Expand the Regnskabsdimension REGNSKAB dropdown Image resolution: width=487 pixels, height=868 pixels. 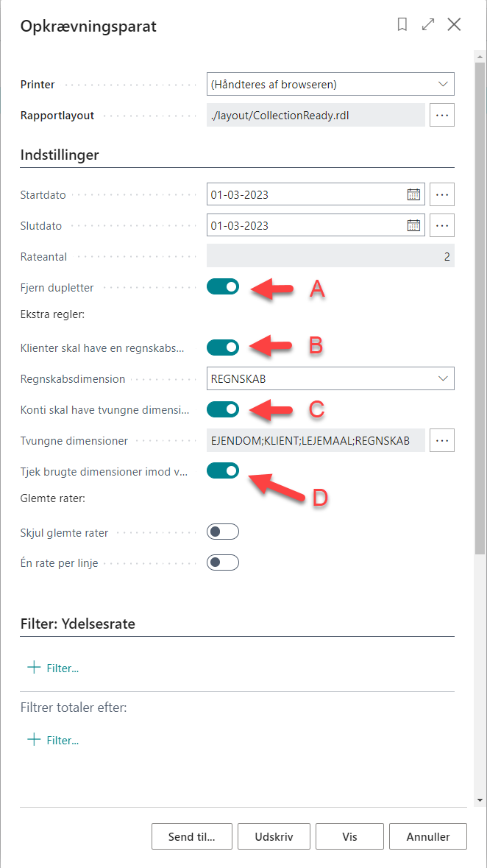(330, 378)
